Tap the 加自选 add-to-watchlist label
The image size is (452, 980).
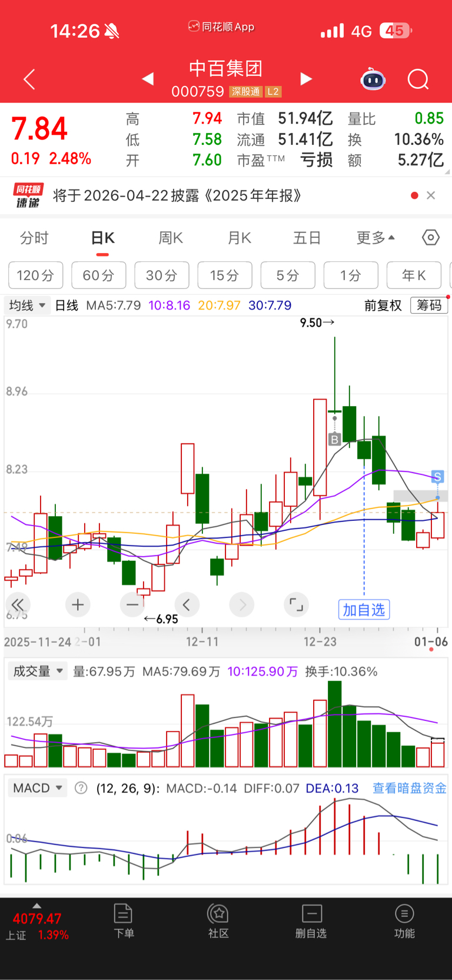point(364,610)
